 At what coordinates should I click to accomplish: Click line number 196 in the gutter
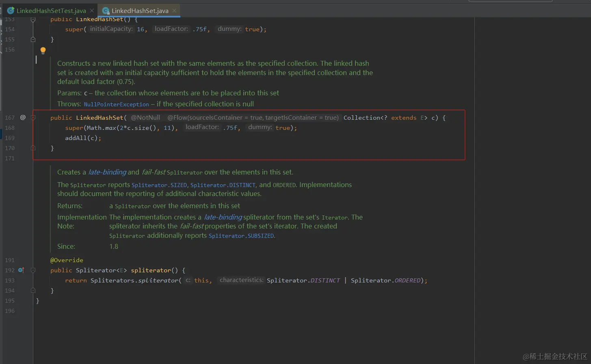tap(10, 311)
